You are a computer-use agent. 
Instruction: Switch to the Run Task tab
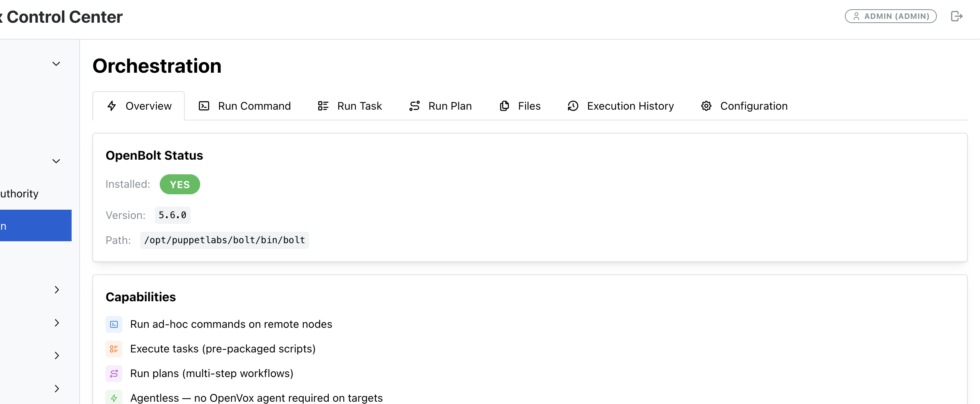(x=350, y=106)
